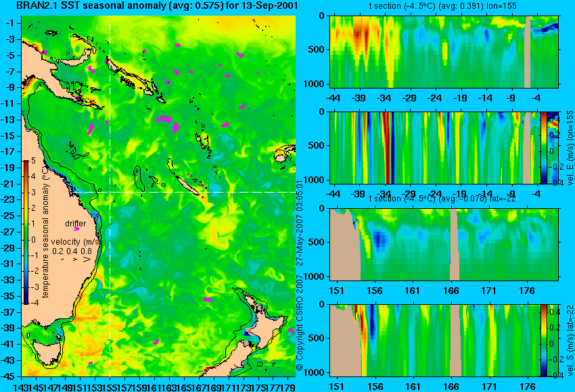Click the 't section' lon=155 panel title
This screenshot has height=392, width=575.
tap(442, 6)
